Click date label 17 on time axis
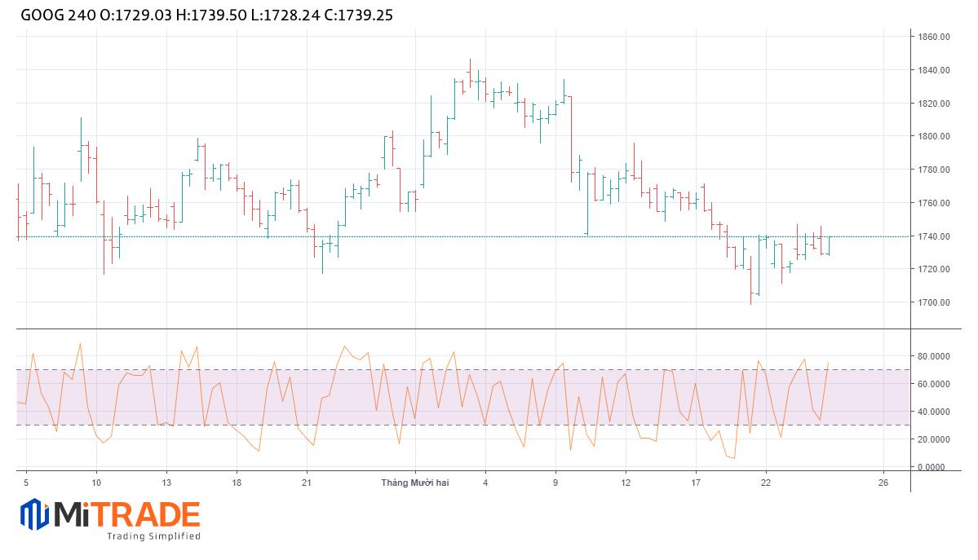Screen dimensions: 978x560 point(696,483)
